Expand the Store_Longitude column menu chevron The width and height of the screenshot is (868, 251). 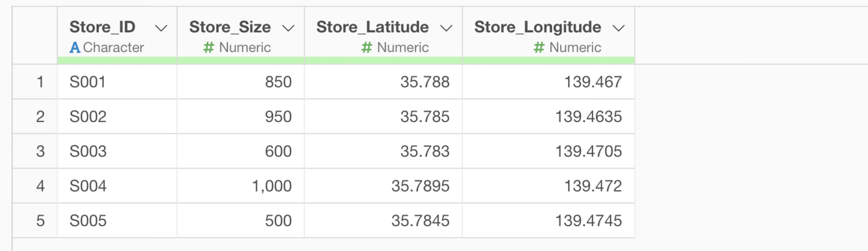(618, 28)
